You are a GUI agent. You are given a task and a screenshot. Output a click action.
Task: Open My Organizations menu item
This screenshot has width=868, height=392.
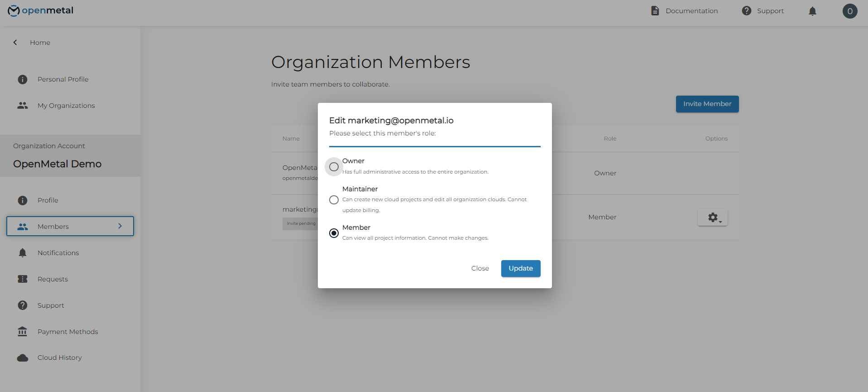click(x=66, y=106)
